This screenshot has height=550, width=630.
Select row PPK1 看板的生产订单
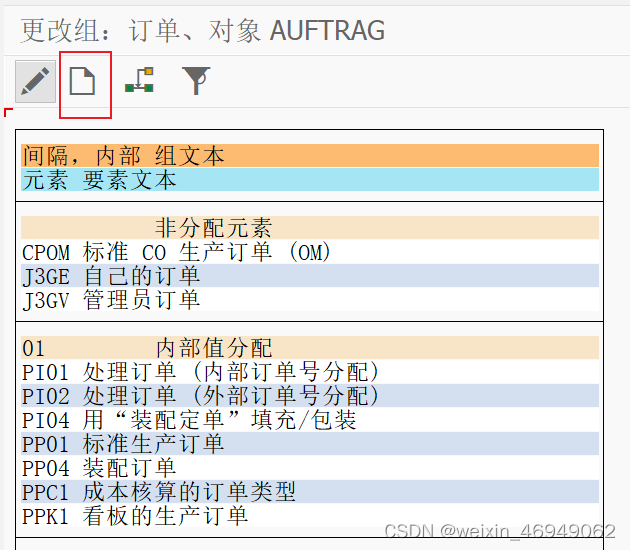click(310, 515)
